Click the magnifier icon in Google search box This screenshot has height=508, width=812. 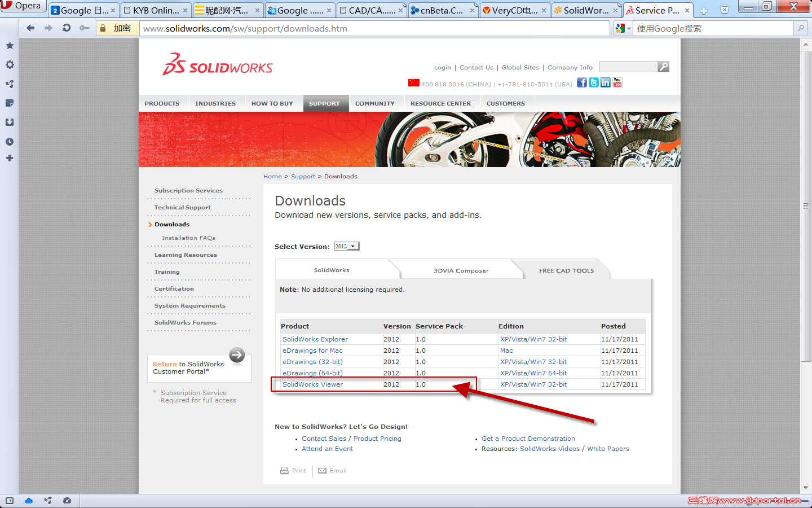(801, 28)
